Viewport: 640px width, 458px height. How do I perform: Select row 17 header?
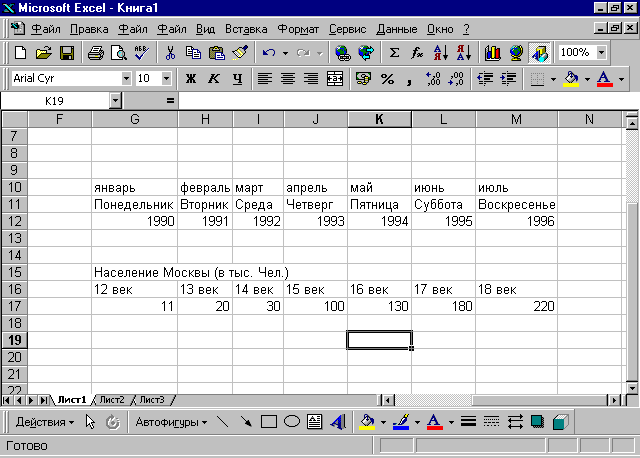[14, 306]
